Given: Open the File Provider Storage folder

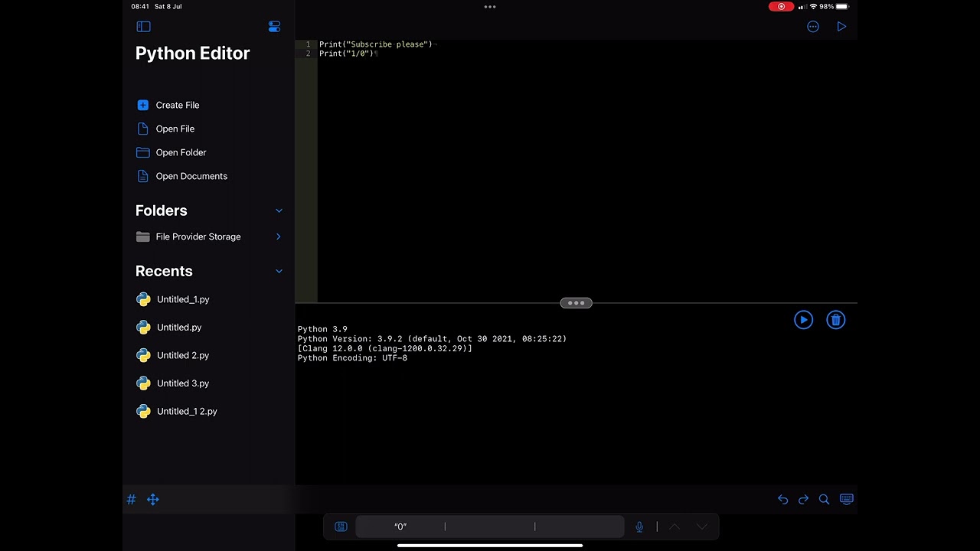Looking at the screenshot, I should pyautogui.click(x=198, y=236).
